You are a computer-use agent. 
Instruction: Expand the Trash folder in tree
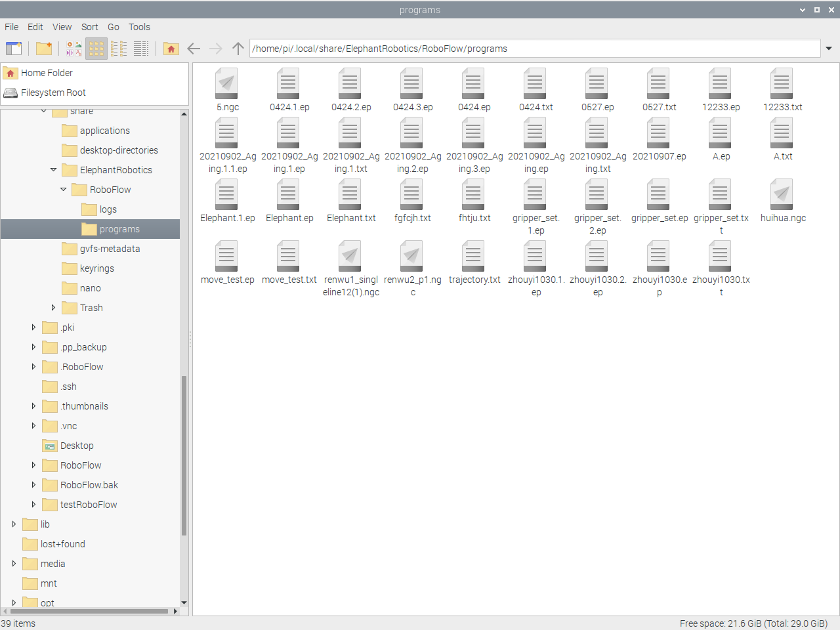point(54,308)
